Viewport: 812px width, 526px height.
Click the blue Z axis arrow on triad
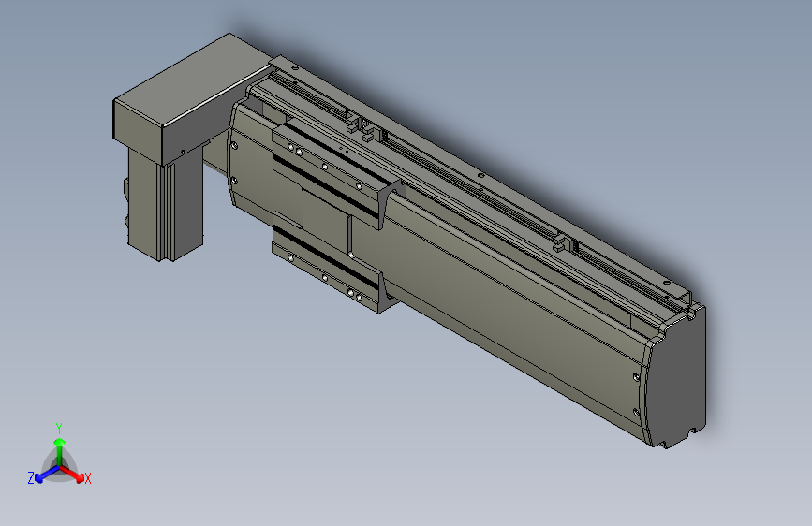(x=47, y=475)
